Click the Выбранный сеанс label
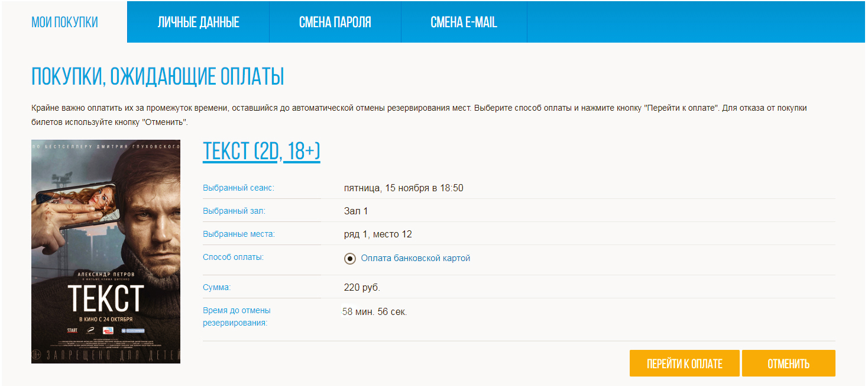Image resolution: width=868 pixels, height=386 pixels. coord(239,188)
